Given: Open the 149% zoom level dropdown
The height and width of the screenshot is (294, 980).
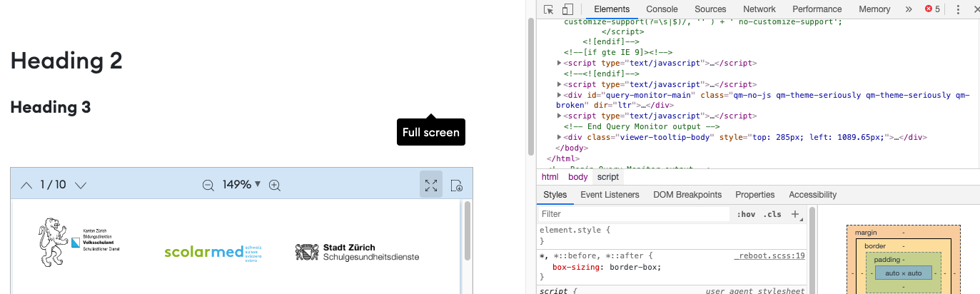Looking at the screenshot, I should point(241,184).
